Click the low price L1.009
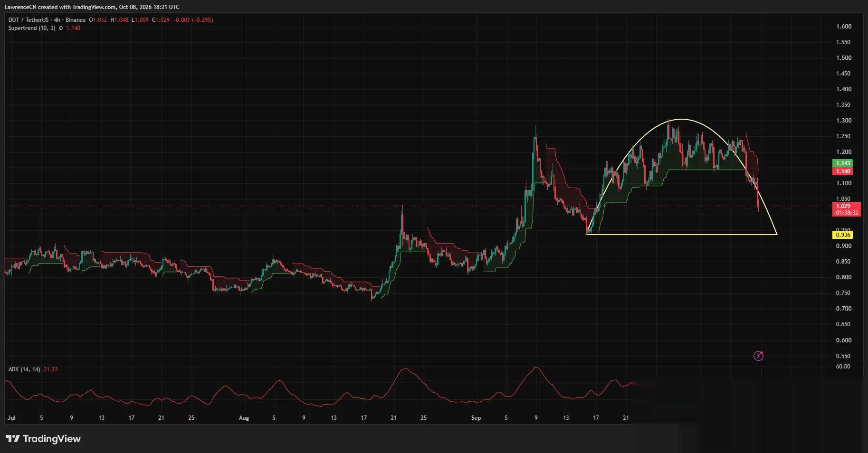The height and width of the screenshot is (453, 868). point(140,20)
